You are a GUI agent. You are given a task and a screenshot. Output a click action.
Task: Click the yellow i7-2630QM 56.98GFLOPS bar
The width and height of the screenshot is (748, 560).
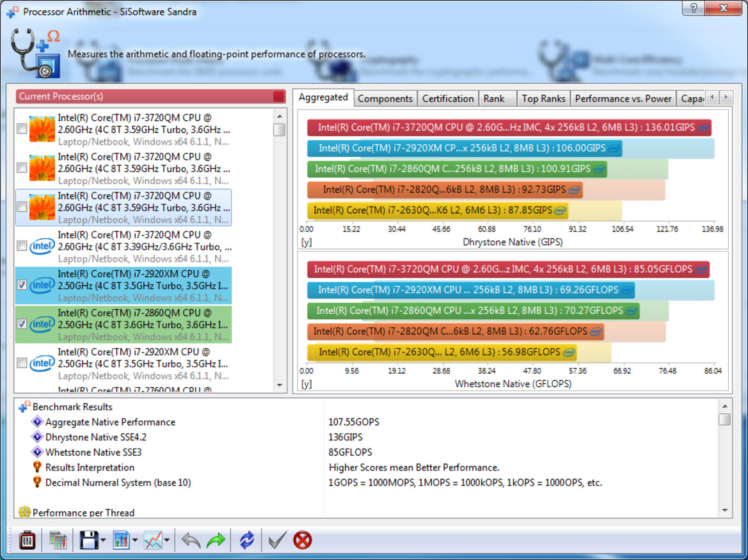442,352
